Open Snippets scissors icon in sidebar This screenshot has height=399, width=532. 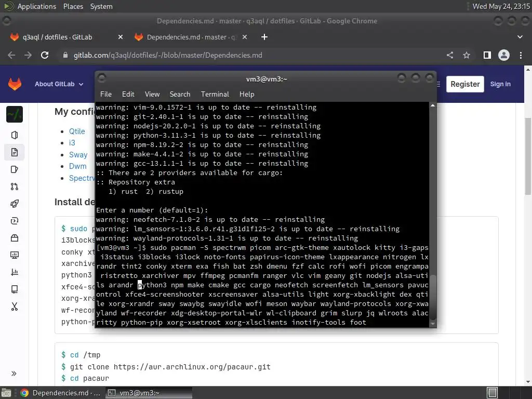point(14,307)
